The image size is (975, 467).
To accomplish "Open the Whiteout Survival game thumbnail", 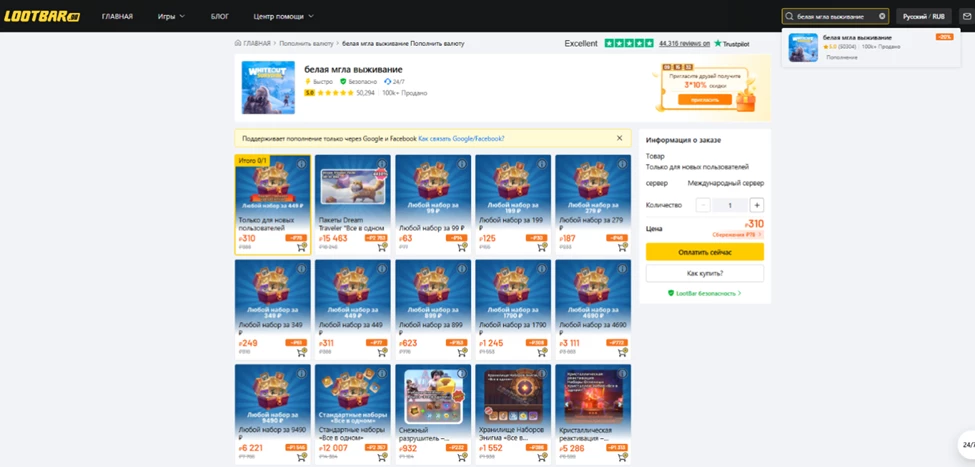I will (268, 87).
